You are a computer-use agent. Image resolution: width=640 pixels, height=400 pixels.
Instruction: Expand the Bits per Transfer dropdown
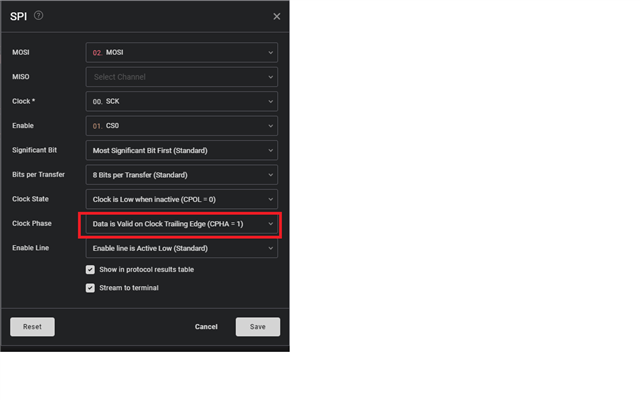(181, 174)
